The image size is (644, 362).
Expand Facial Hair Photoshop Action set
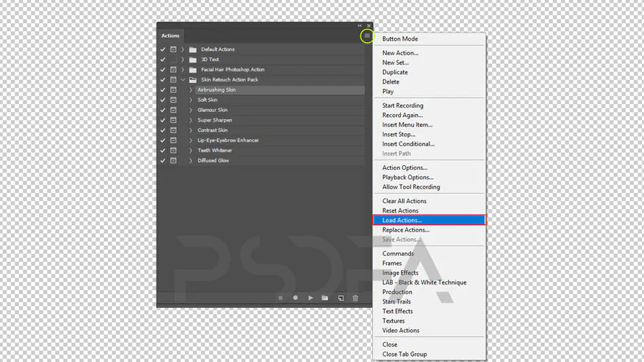coord(183,70)
